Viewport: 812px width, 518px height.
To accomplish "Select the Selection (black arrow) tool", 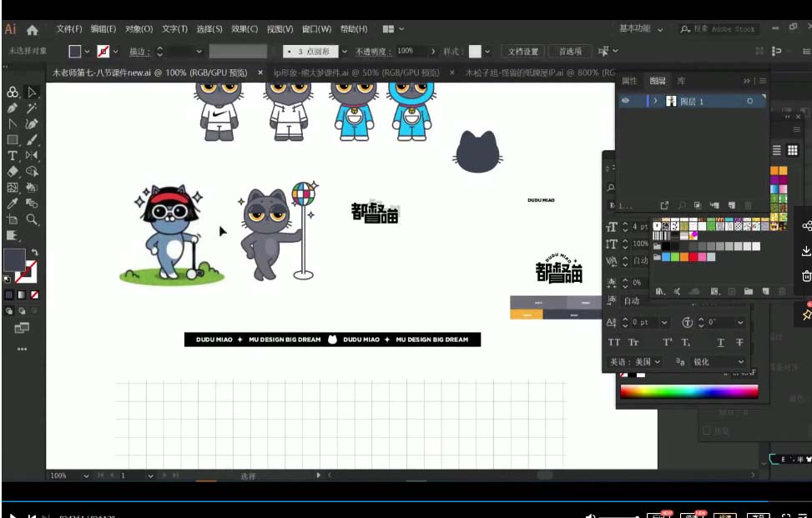I will 32,92.
